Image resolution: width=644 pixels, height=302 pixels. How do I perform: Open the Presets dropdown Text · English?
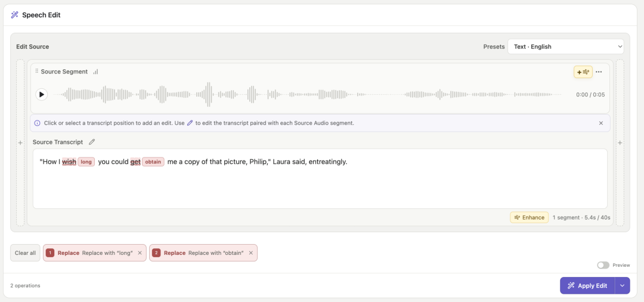(565, 47)
